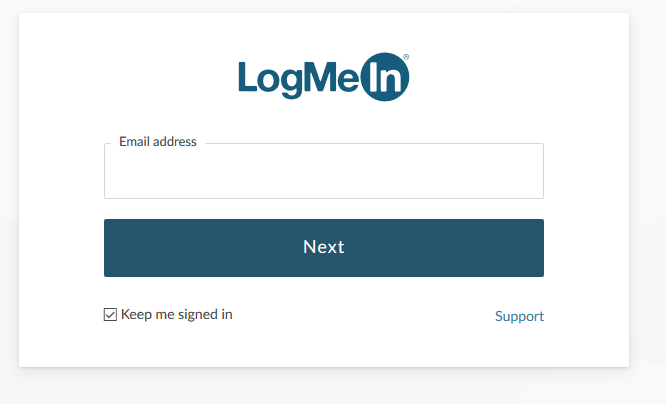Click the registered trademark symbol beside the logo
The width and height of the screenshot is (666, 404).
[x=406, y=57]
